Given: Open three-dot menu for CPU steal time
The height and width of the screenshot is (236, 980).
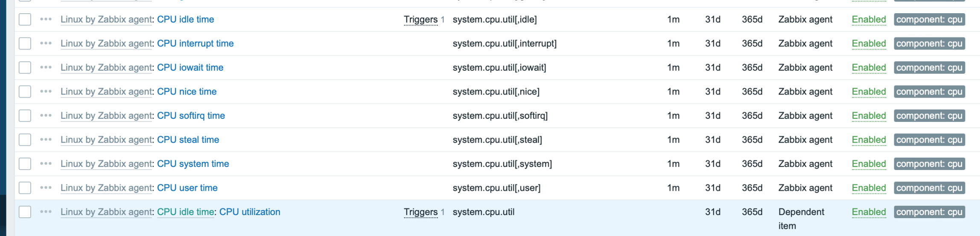Looking at the screenshot, I should point(46,140).
